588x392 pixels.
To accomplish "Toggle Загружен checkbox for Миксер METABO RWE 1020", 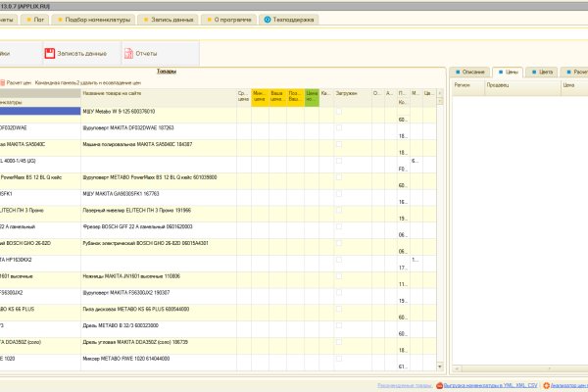I will click(339, 360).
